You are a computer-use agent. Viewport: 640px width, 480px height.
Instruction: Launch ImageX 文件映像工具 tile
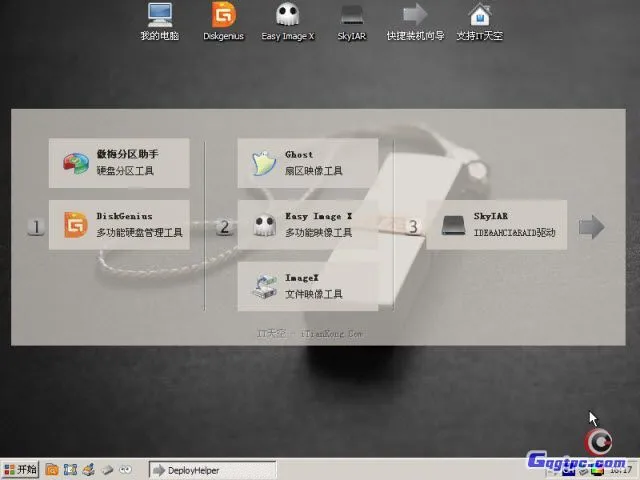click(308, 286)
